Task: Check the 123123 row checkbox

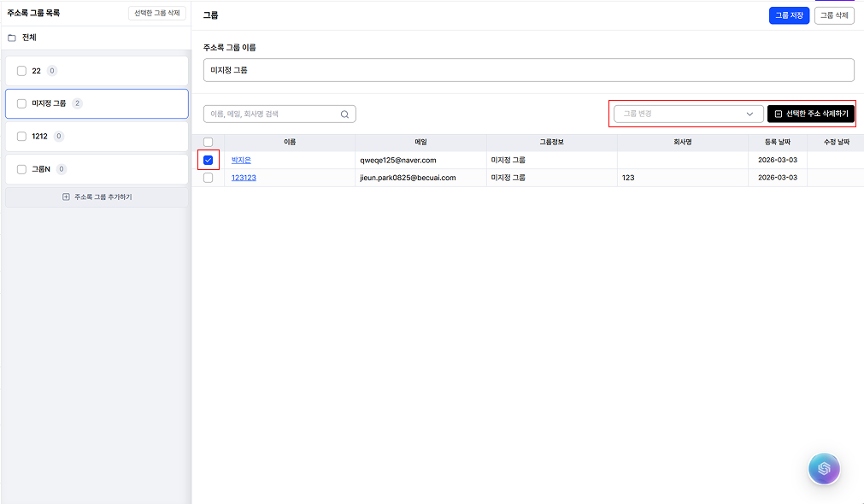Action: tap(208, 178)
